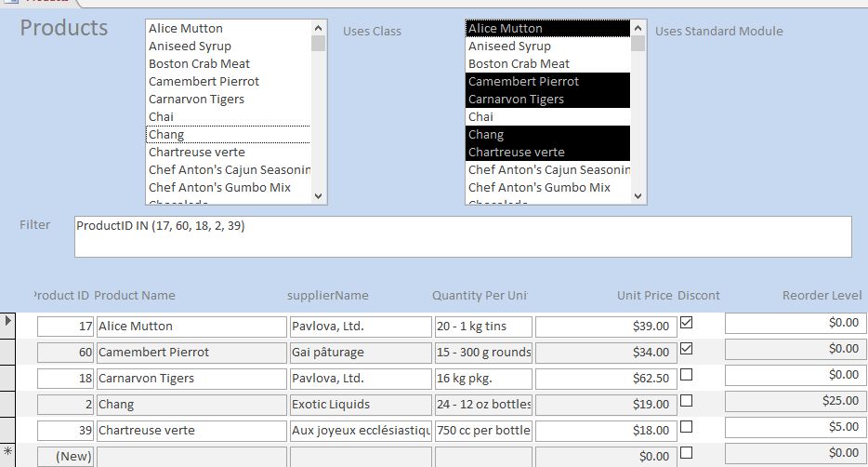Screen dimensions: 868x467
Task: Enable Discontinued checkbox for Chang row
Action: 687,400
